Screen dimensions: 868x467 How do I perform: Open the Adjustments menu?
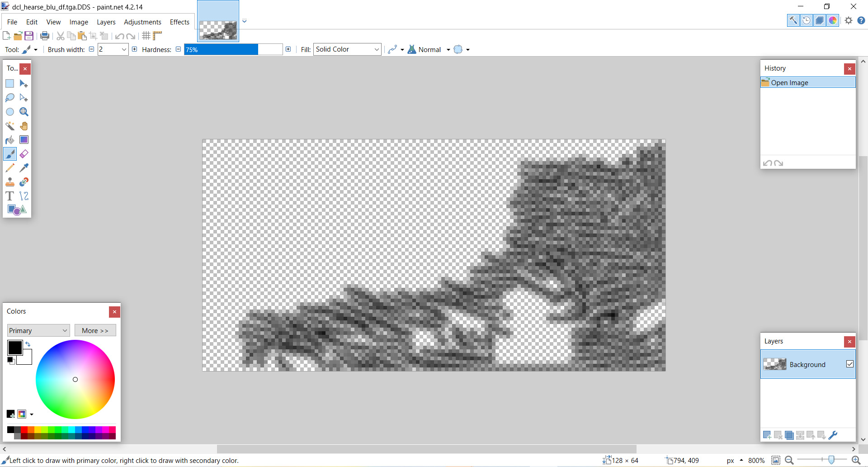click(142, 22)
